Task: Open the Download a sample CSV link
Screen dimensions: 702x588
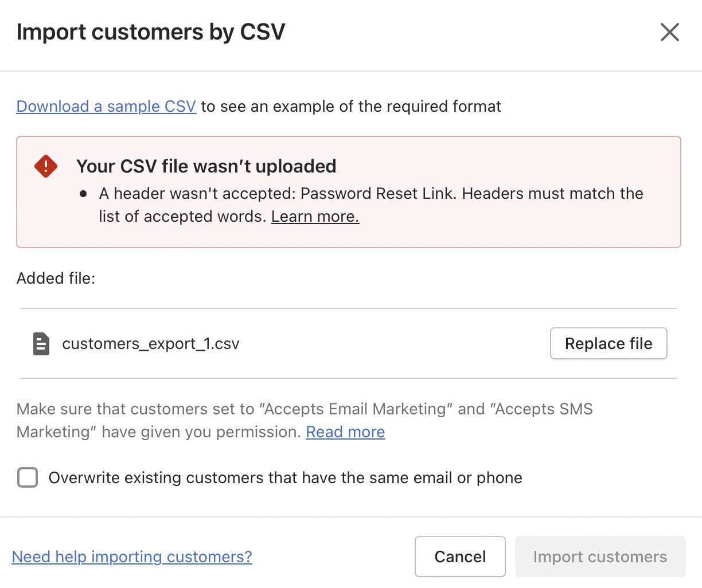Action: [106, 107]
